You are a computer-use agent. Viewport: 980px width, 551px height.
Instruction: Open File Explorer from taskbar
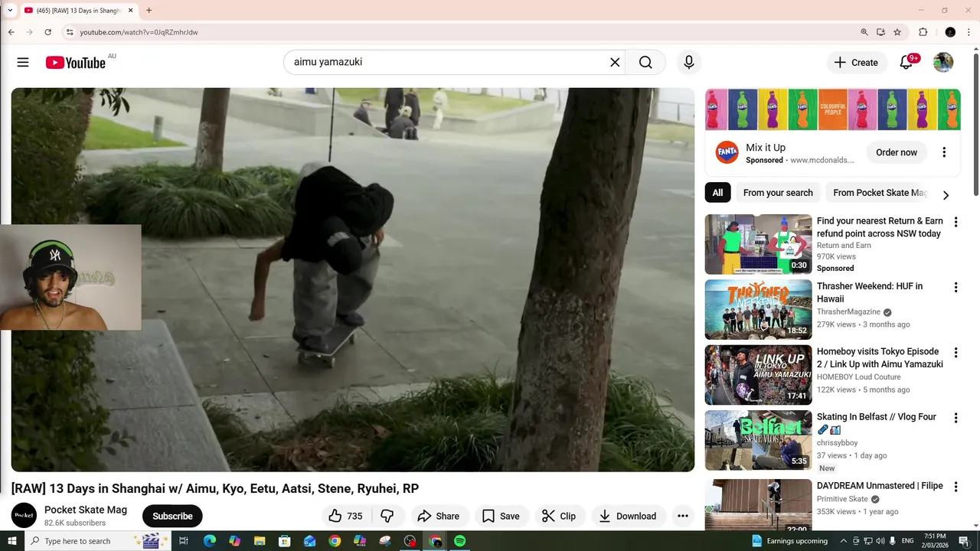(260, 541)
